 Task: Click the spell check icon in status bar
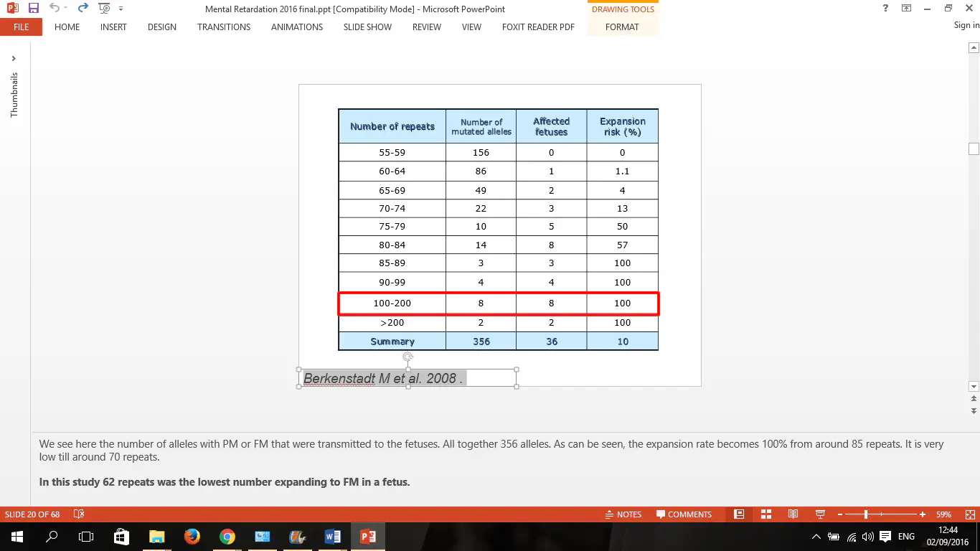tap(79, 514)
